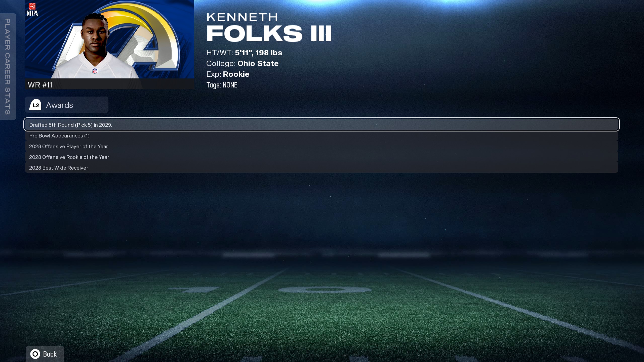Viewport: 644px width, 362px height.
Task: Open the Player Career Stats side tab
Action: pyautogui.click(x=8, y=66)
